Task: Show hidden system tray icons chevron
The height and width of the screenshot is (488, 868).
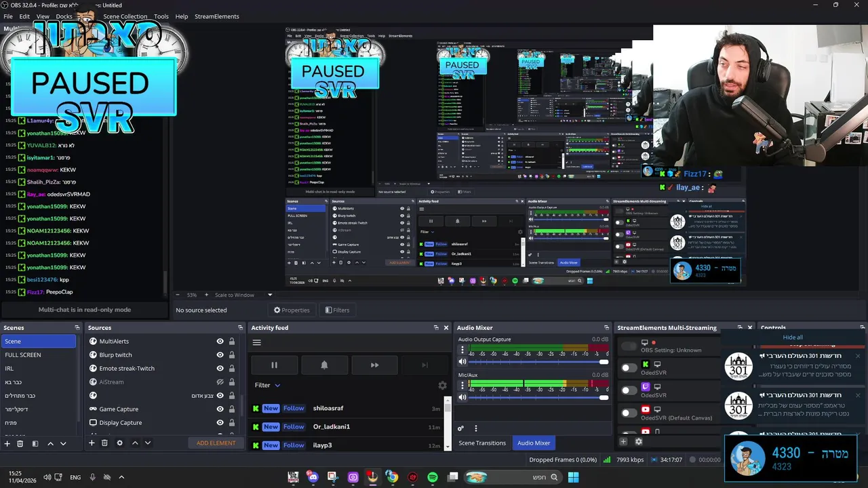Action: pyautogui.click(x=121, y=477)
